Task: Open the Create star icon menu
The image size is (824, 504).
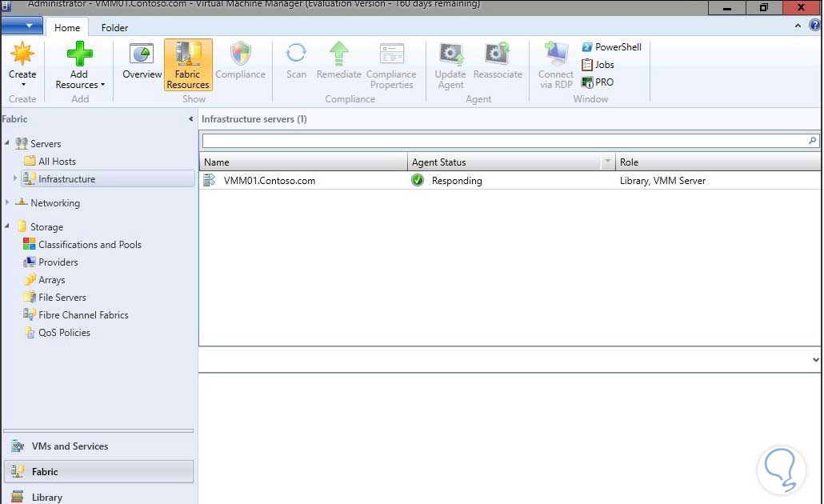Action: [x=22, y=54]
